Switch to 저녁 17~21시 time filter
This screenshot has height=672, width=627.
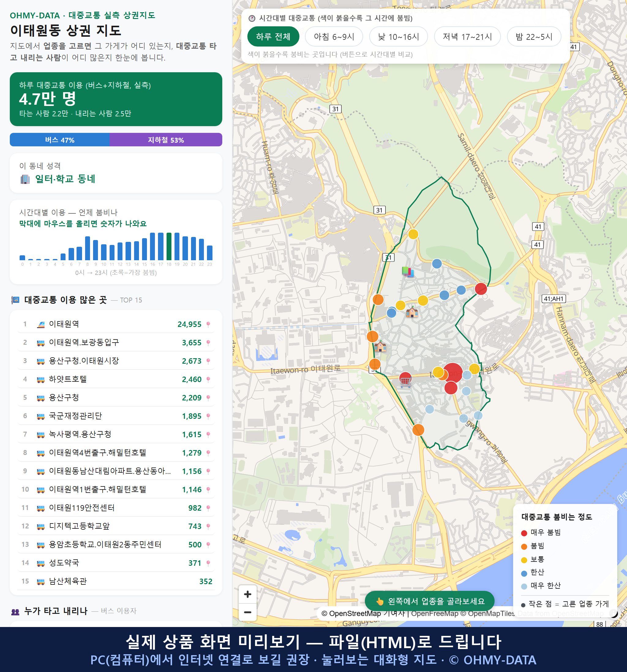[x=467, y=36]
